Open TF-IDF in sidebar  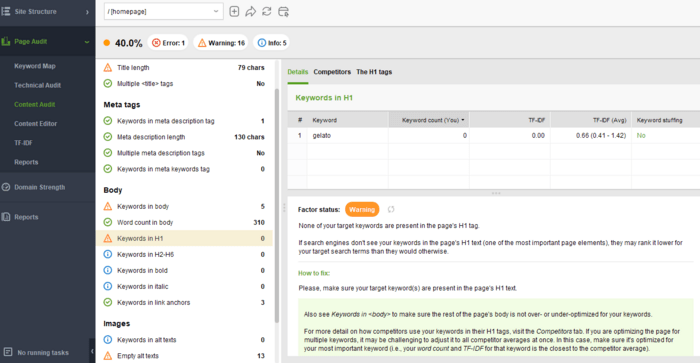click(24, 143)
